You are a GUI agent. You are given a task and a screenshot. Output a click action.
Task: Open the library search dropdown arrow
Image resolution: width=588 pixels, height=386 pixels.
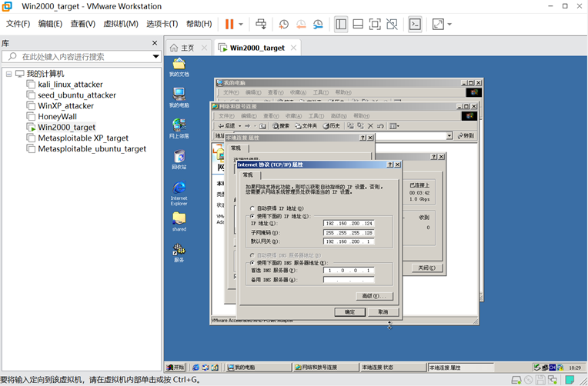pos(156,57)
